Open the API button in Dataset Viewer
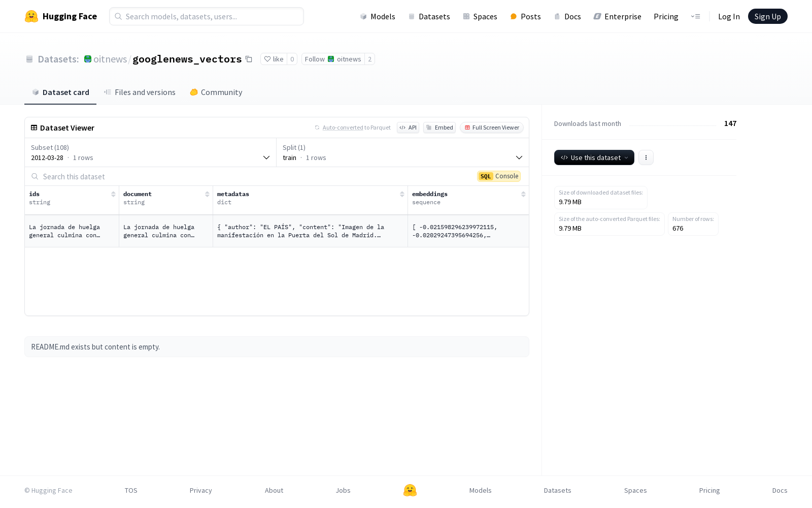 [x=408, y=128]
